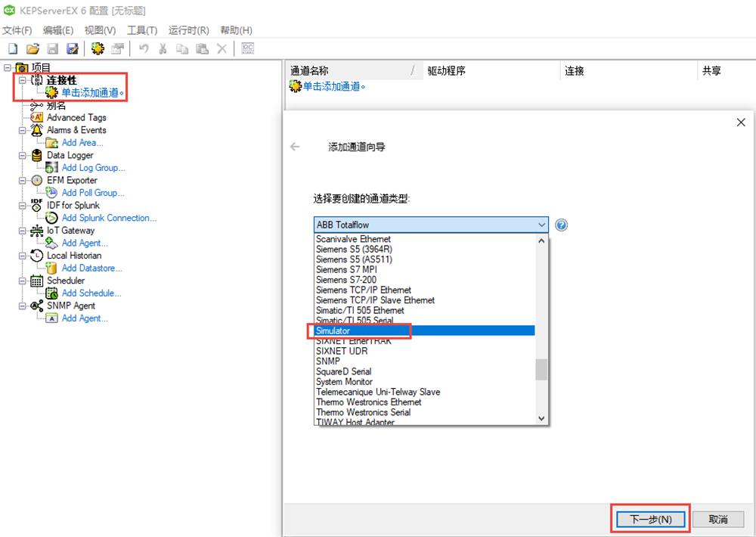
Task: Click the Add Splunk Connection... link
Action: coord(109,218)
